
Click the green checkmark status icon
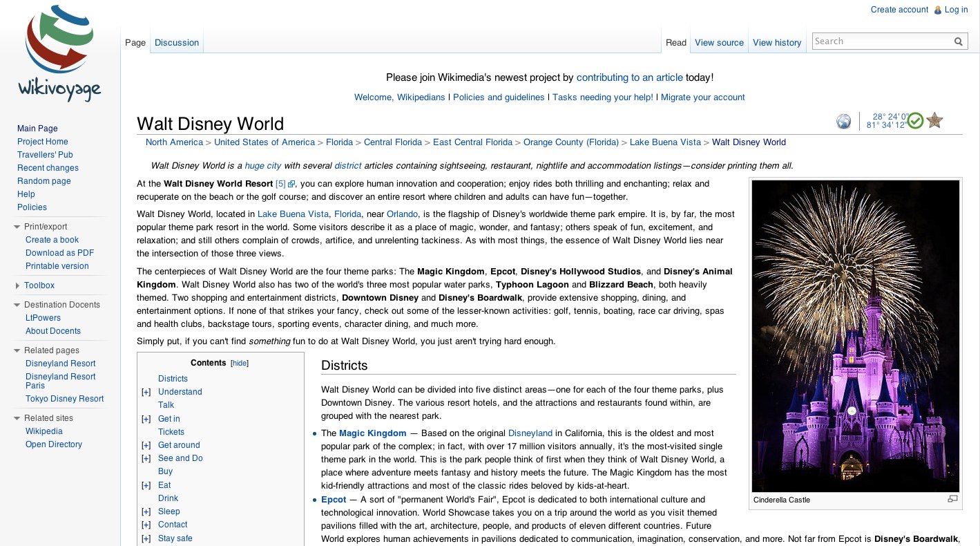915,121
